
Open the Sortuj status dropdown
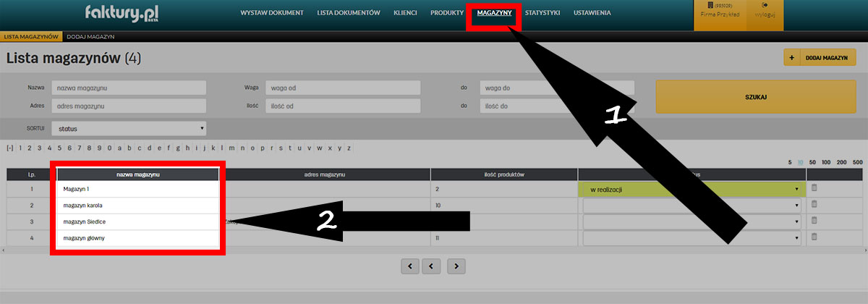(x=129, y=129)
